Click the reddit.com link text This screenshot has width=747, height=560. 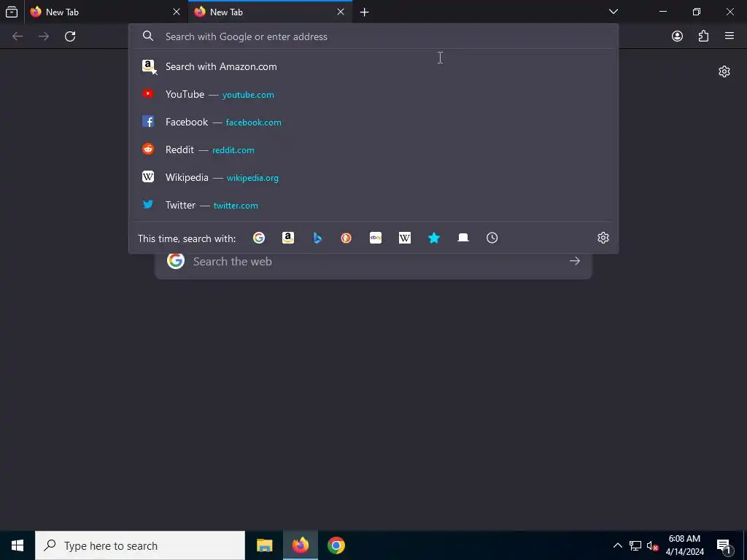click(233, 150)
